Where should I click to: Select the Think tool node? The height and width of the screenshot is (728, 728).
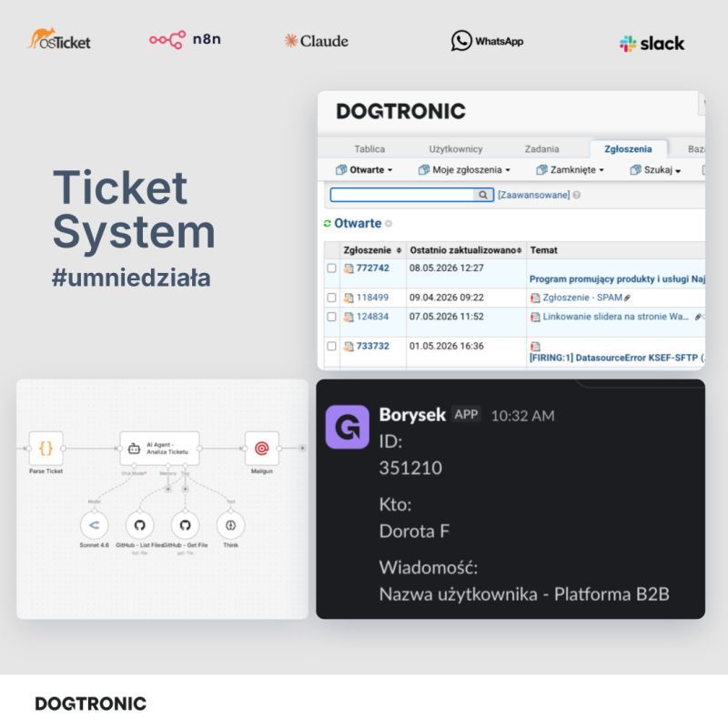(x=231, y=525)
